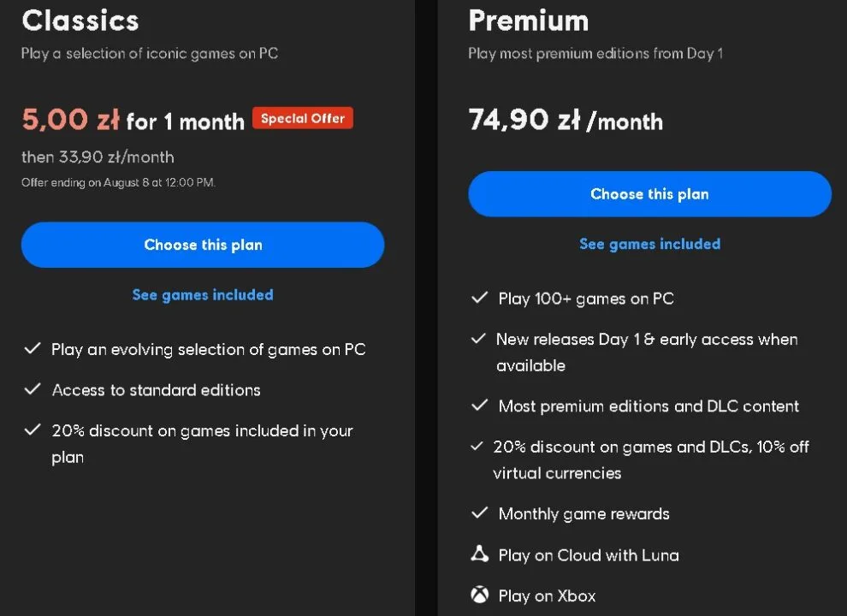Choose the Premium plan
The height and width of the screenshot is (616, 847).
(649, 194)
